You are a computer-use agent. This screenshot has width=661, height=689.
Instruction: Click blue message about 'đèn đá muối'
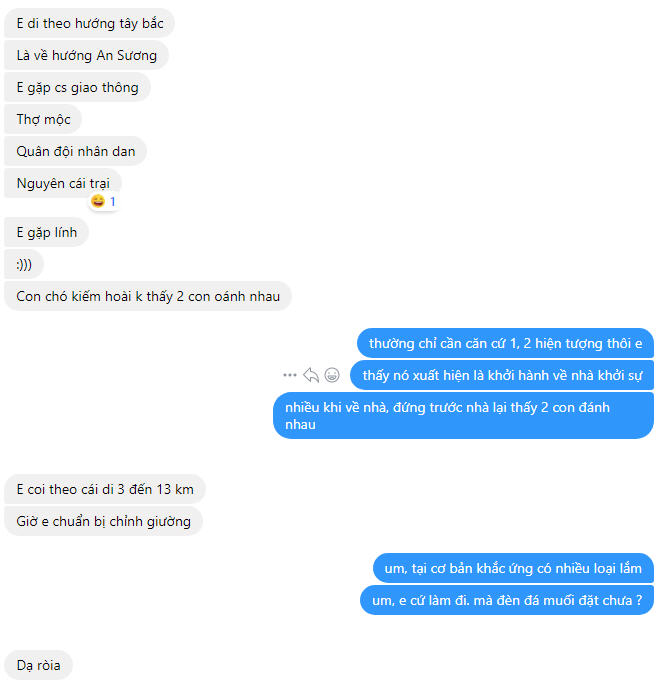(507, 600)
